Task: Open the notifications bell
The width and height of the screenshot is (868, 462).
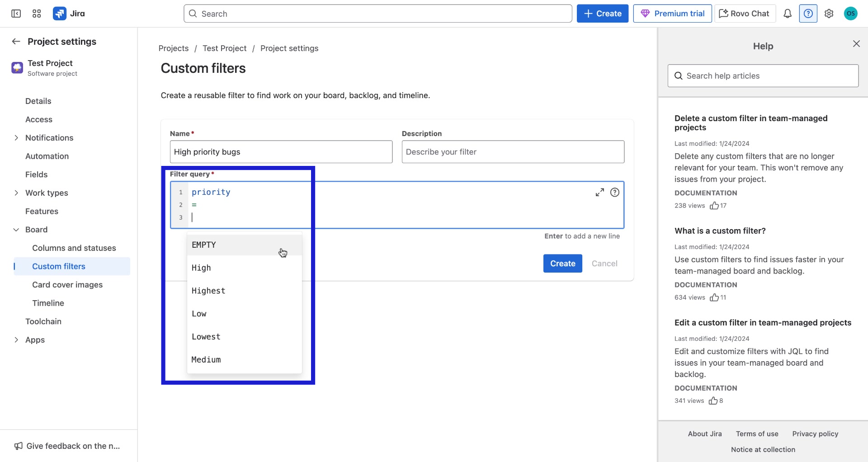Action: click(x=787, y=14)
